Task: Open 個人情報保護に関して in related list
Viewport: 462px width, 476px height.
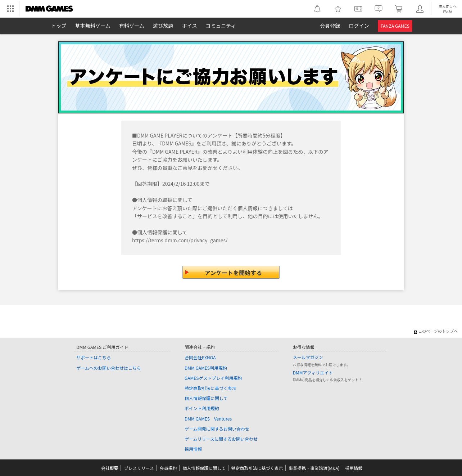Action: coord(206,398)
